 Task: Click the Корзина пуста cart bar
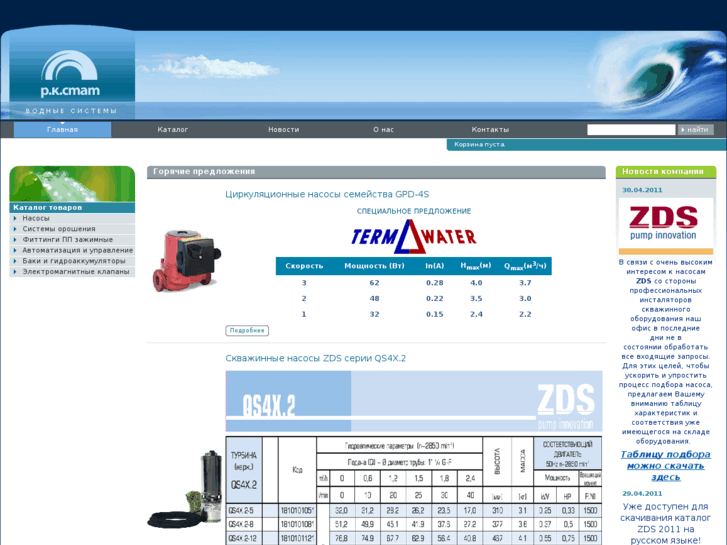(x=587, y=145)
